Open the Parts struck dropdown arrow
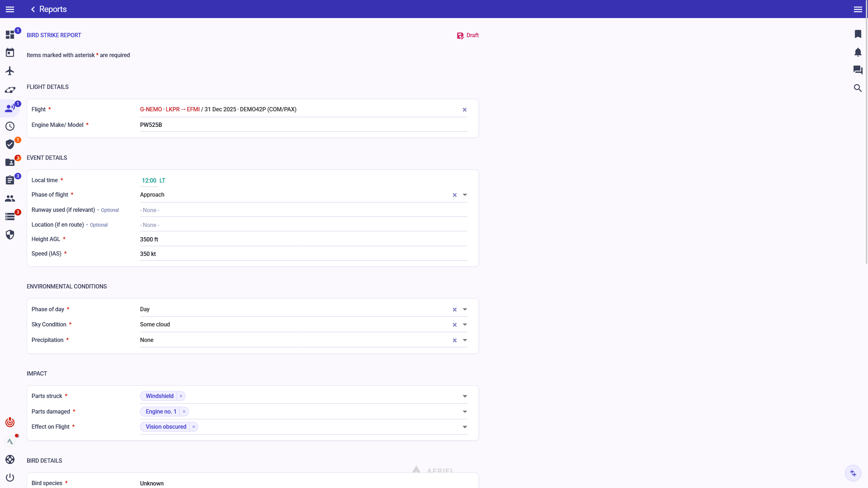 465,397
